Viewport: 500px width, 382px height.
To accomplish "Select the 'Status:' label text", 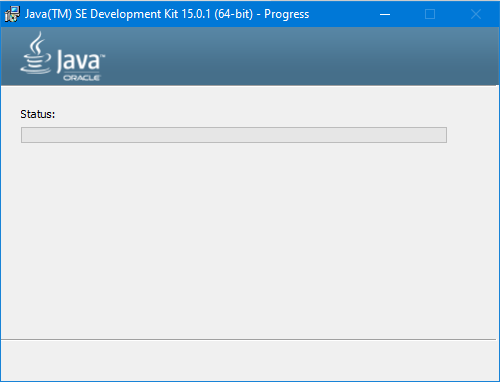I will (38, 114).
